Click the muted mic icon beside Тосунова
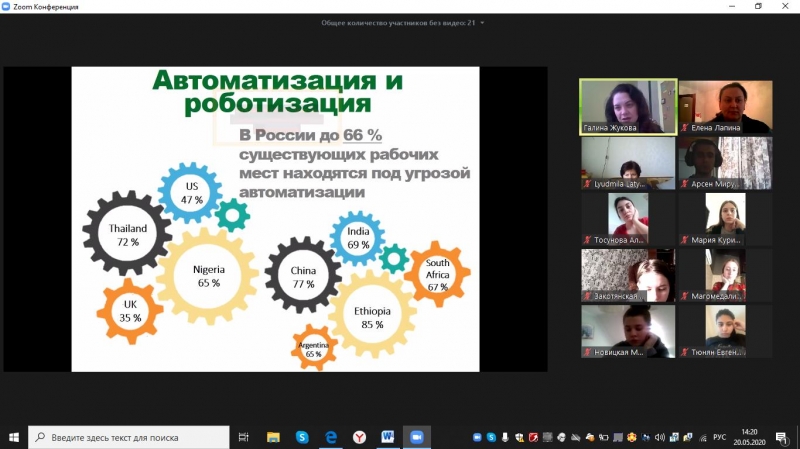The width and height of the screenshot is (800, 449). (x=587, y=240)
